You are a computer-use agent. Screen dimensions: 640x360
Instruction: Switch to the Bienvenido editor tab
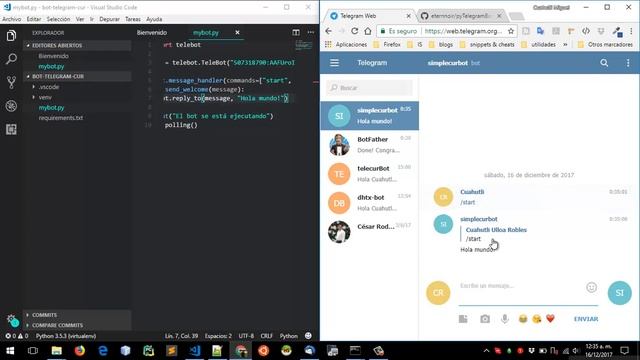152,32
